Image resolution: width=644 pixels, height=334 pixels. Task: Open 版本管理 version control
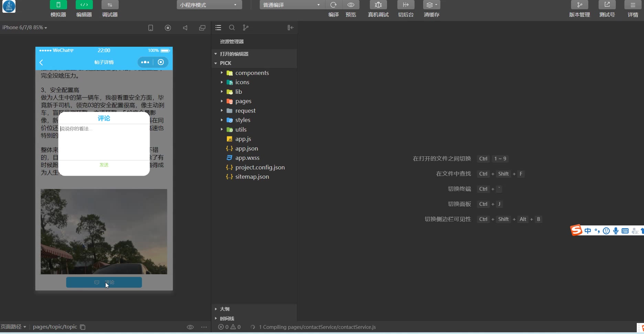[x=580, y=5]
